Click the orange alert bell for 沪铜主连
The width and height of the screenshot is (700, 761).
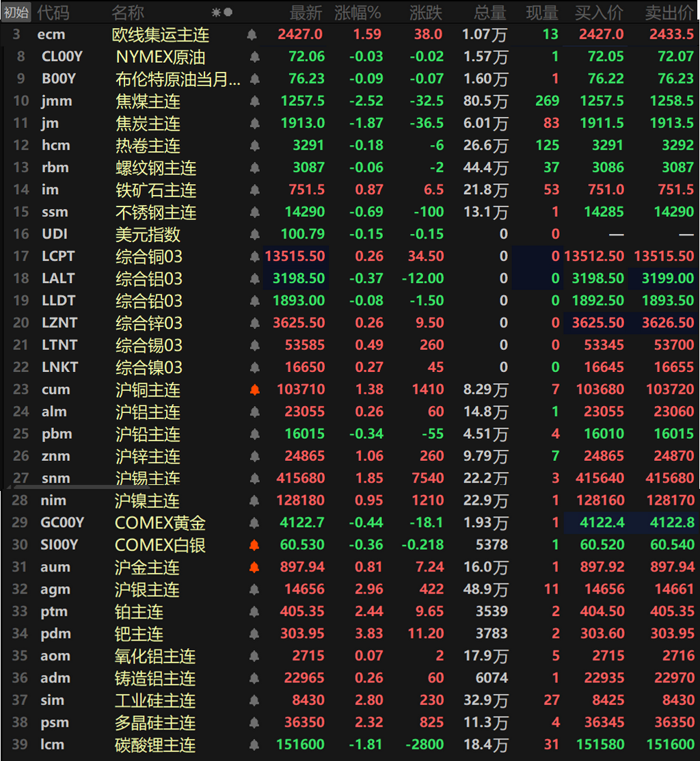(x=255, y=390)
